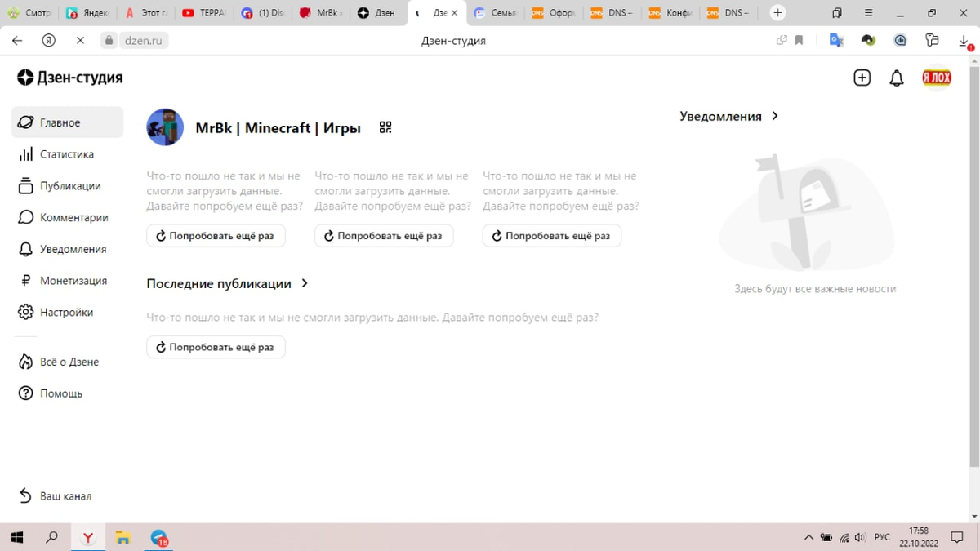
Task: Open the page translate icon
Action: coord(836,40)
